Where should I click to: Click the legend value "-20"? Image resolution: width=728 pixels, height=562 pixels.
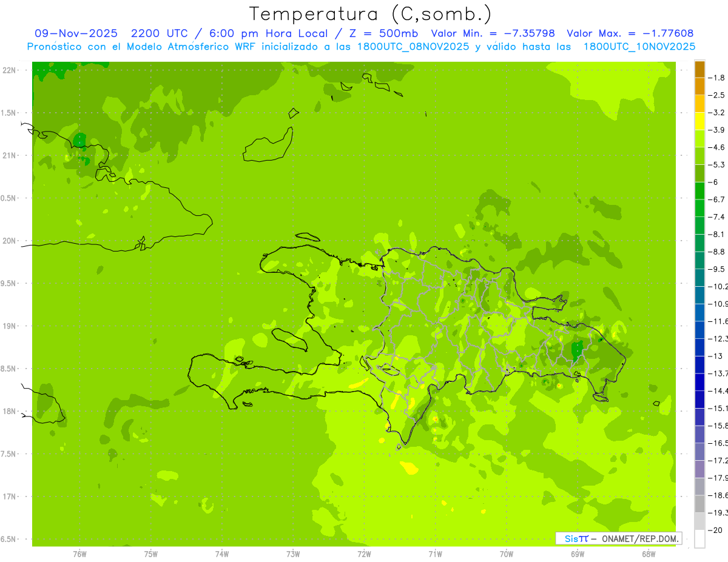pos(716,530)
